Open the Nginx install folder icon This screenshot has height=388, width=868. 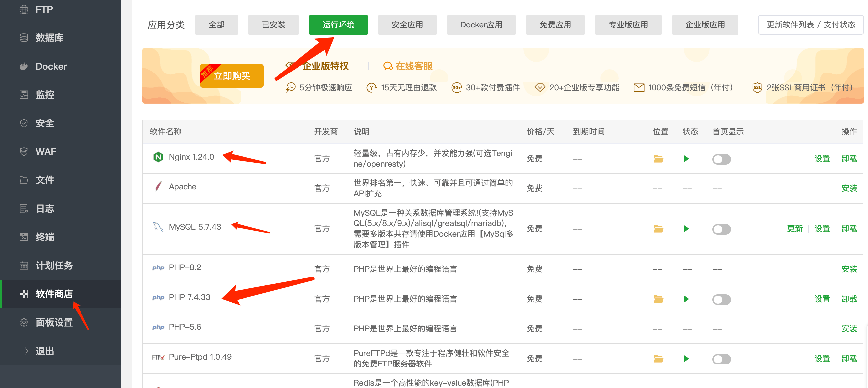click(x=658, y=159)
